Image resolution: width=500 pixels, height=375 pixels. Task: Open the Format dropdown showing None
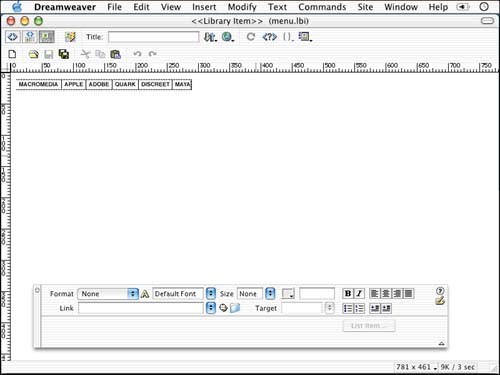pyautogui.click(x=108, y=294)
